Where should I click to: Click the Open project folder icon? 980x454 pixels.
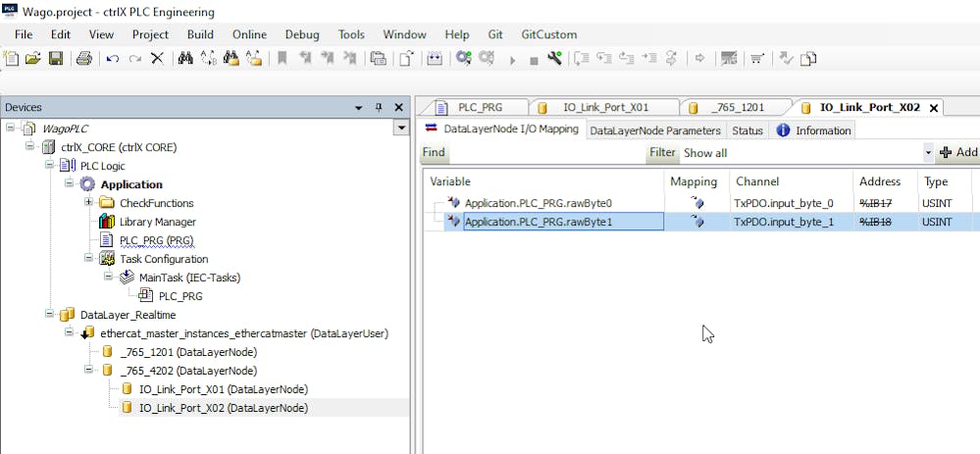tap(33, 59)
